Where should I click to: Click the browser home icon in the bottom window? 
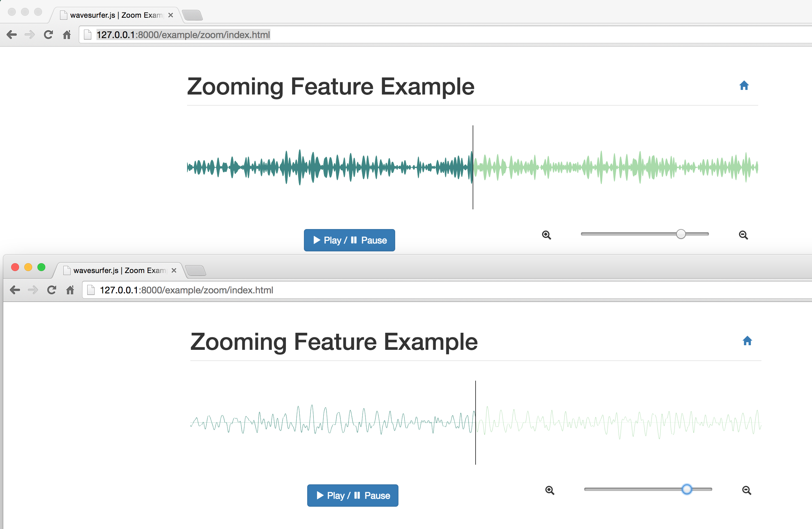click(x=70, y=290)
